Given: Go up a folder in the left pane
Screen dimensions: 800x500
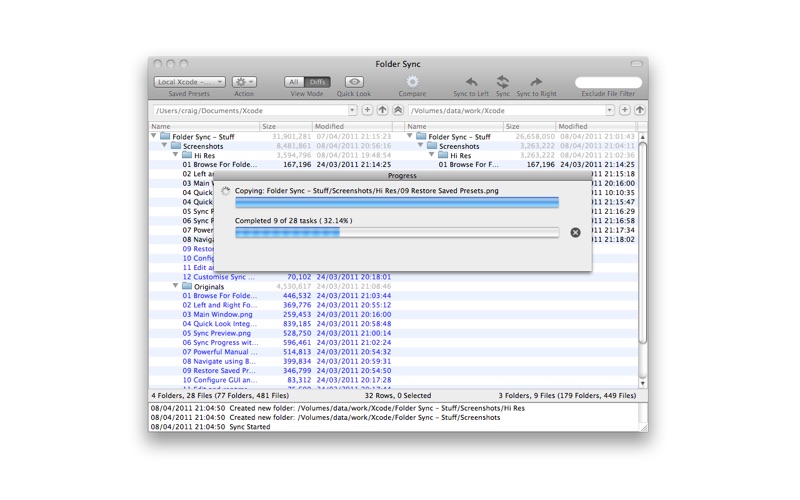Looking at the screenshot, I should coord(382,110).
